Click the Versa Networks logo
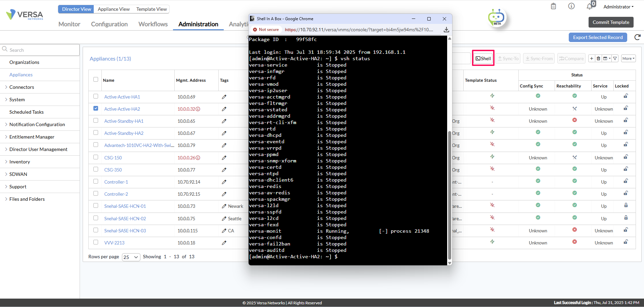 pyautogui.click(x=25, y=14)
